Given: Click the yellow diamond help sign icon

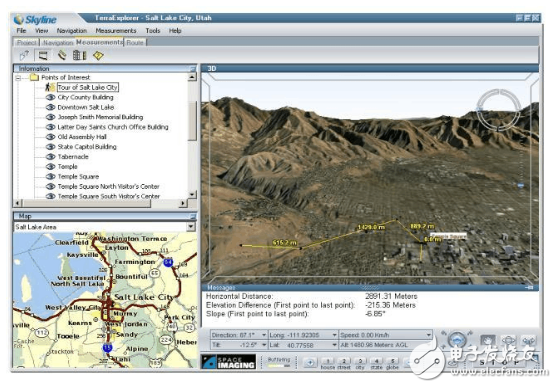Looking at the screenshot, I should pos(98,55).
